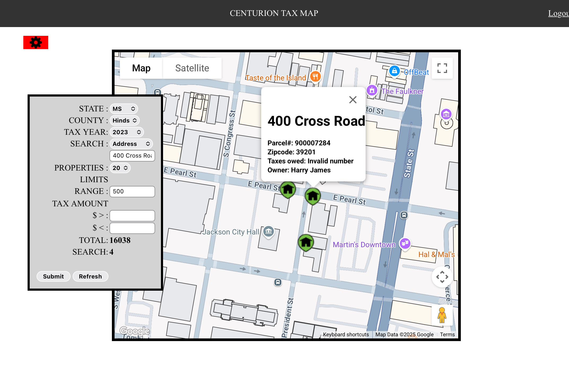
Task: Change the SEARCH type Address dropdown
Action: click(131, 144)
